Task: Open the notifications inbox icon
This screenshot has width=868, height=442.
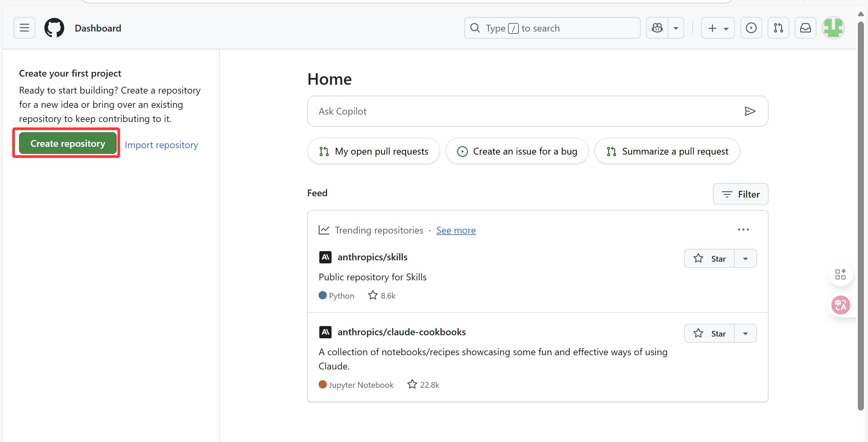Action: click(x=805, y=28)
